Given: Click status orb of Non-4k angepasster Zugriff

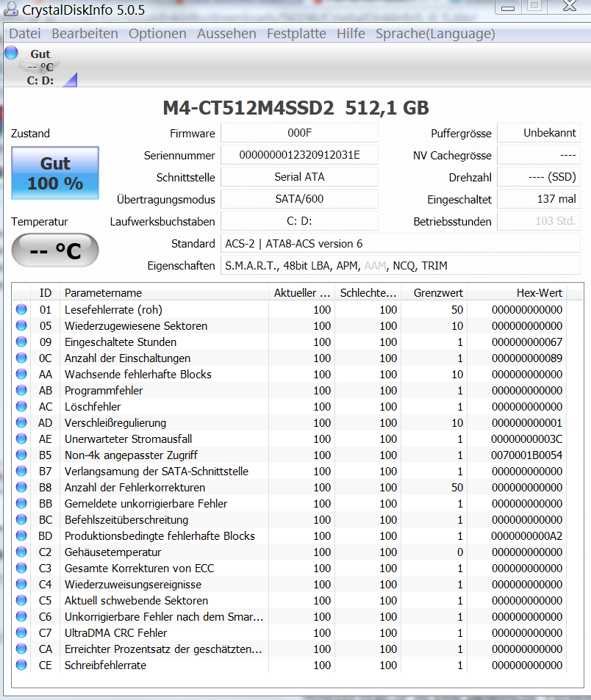Looking at the screenshot, I should [x=21, y=455].
